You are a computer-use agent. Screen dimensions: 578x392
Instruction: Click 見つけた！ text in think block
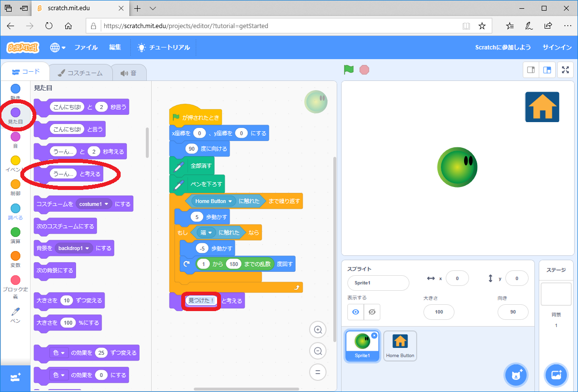click(201, 300)
